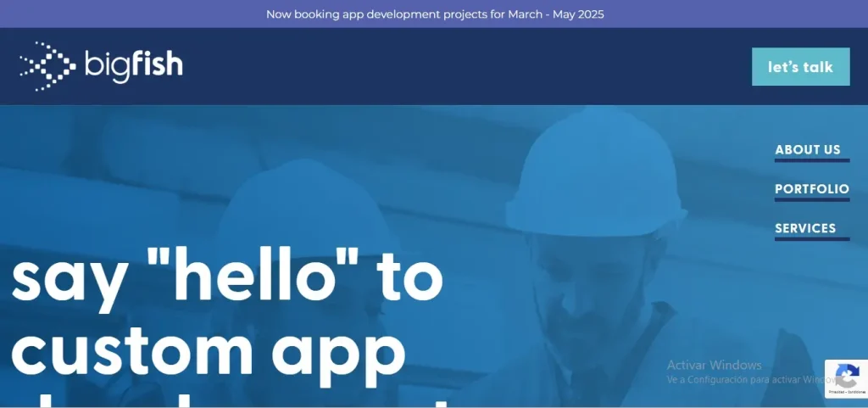Click the let's talk button
868x408 pixels.
tap(800, 66)
